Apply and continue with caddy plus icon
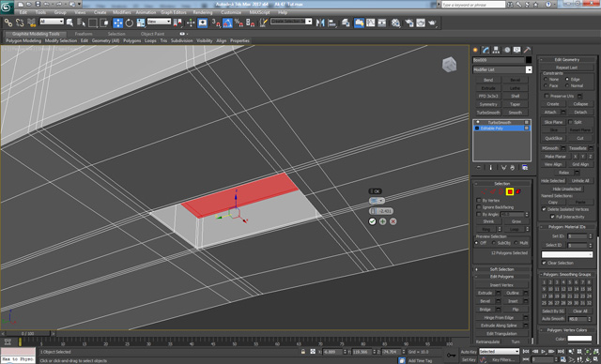The height and width of the screenshot is (364, 601). tap(382, 221)
